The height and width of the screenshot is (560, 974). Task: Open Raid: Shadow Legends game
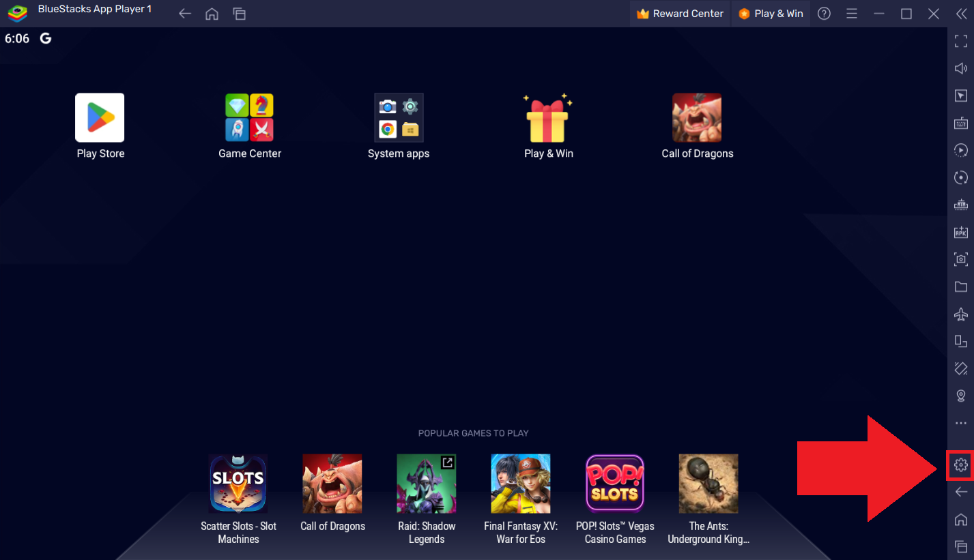point(427,484)
